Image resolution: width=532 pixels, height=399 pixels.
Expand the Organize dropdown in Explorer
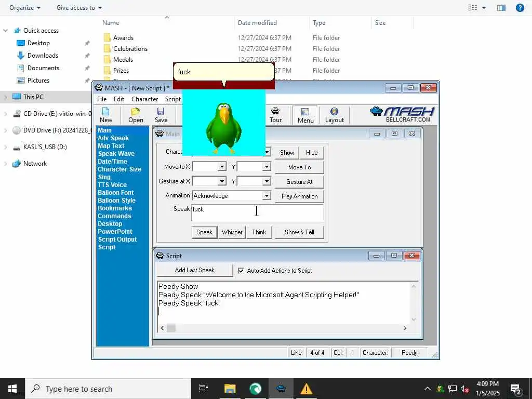point(25,7)
